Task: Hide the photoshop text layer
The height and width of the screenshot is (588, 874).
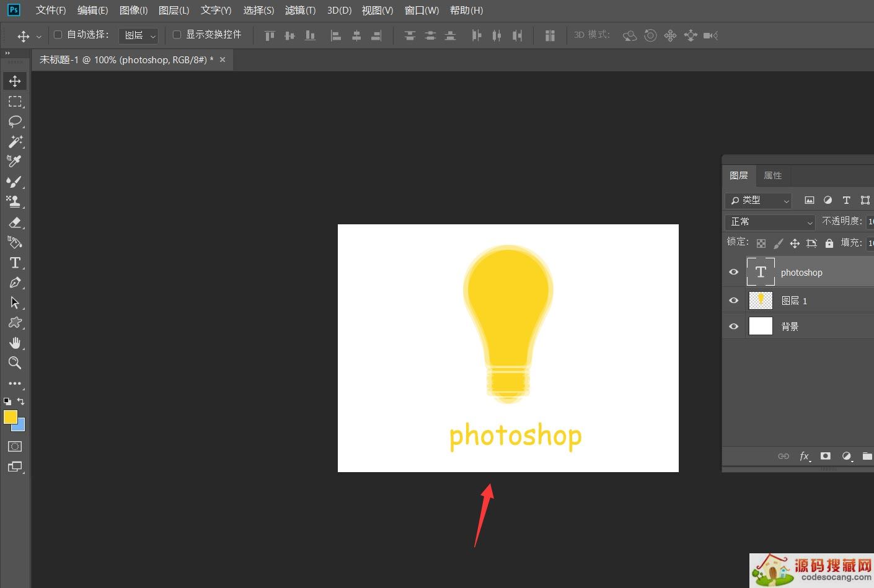Action: 734,272
